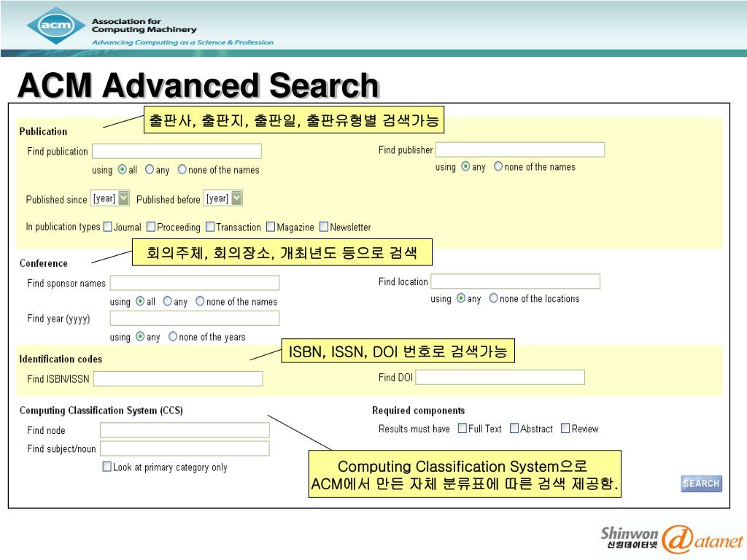This screenshot has width=747, height=560.
Task: Click the Find location text field
Action: coord(516,281)
